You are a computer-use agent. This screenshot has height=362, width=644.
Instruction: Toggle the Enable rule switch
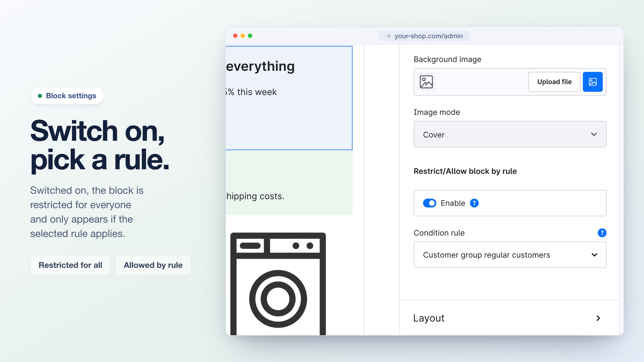click(x=430, y=203)
